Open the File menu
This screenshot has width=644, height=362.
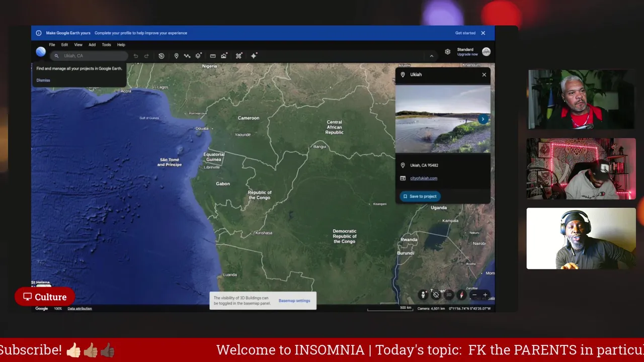coord(52,45)
